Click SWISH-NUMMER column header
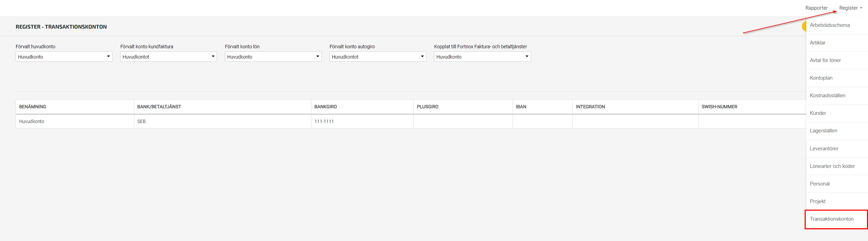Viewport: 868px width, 241px height. point(752,107)
